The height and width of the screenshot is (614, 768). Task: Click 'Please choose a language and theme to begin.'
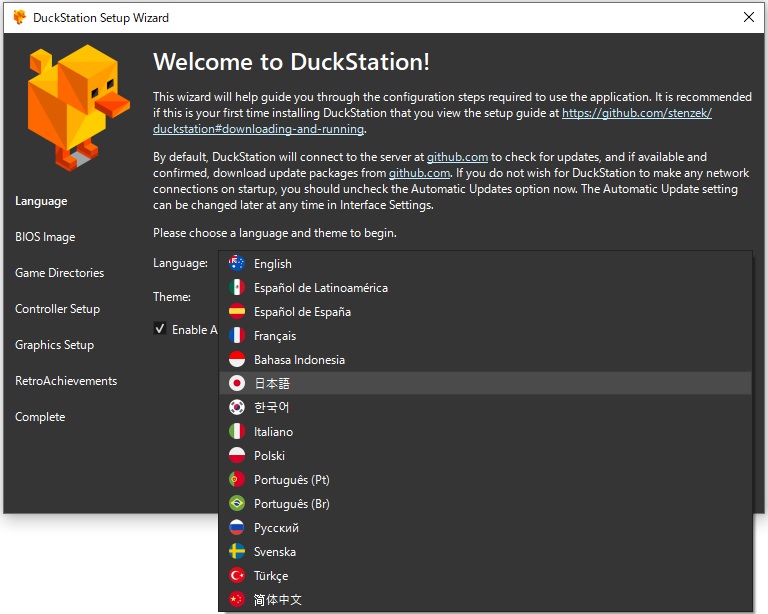tap(275, 233)
